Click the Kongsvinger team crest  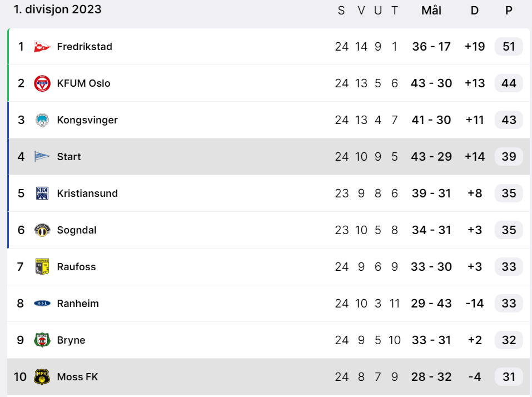[x=42, y=120]
